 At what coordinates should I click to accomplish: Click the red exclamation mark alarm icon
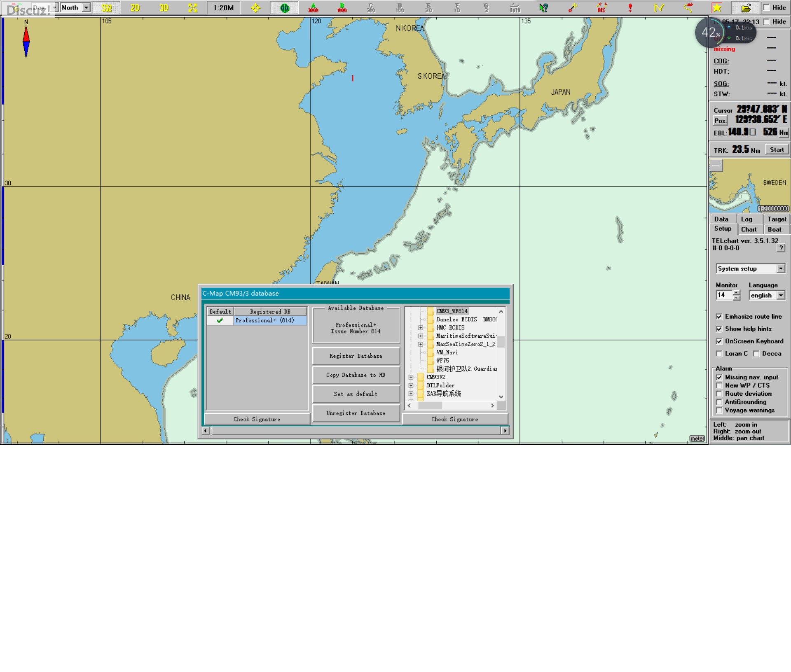pyautogui.click(x=630, y=8)
